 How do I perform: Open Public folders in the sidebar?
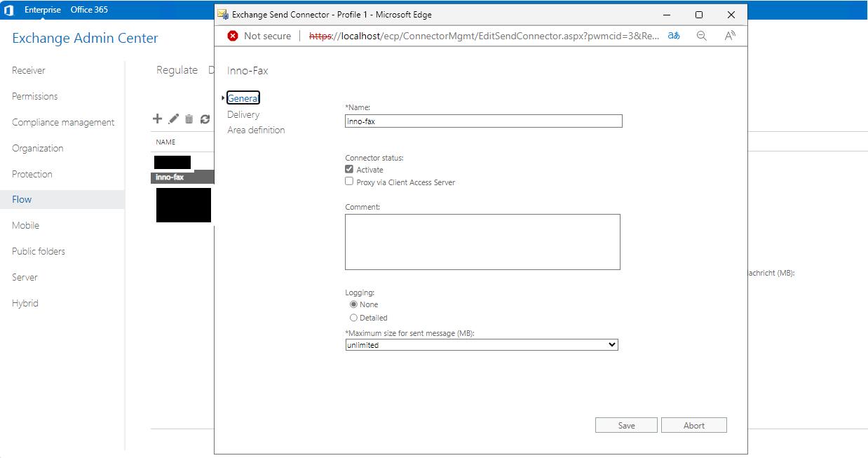point(39,251)
